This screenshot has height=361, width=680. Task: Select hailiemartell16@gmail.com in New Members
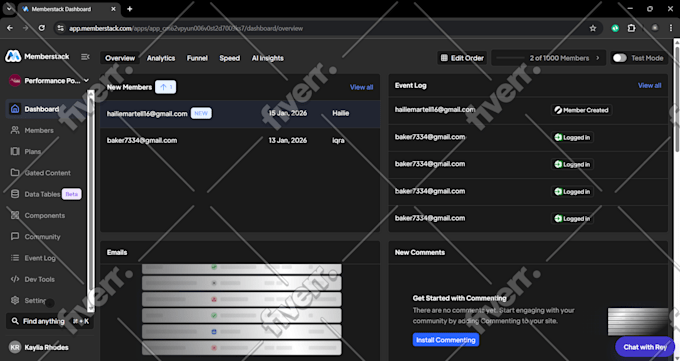click(x=147, y=114)
